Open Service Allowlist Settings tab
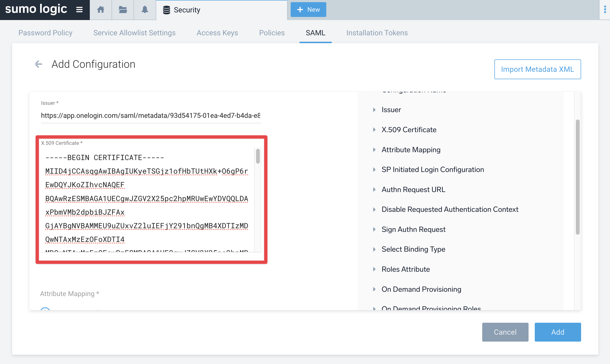This screenshot has height=364, width=610. click(134, 33)
